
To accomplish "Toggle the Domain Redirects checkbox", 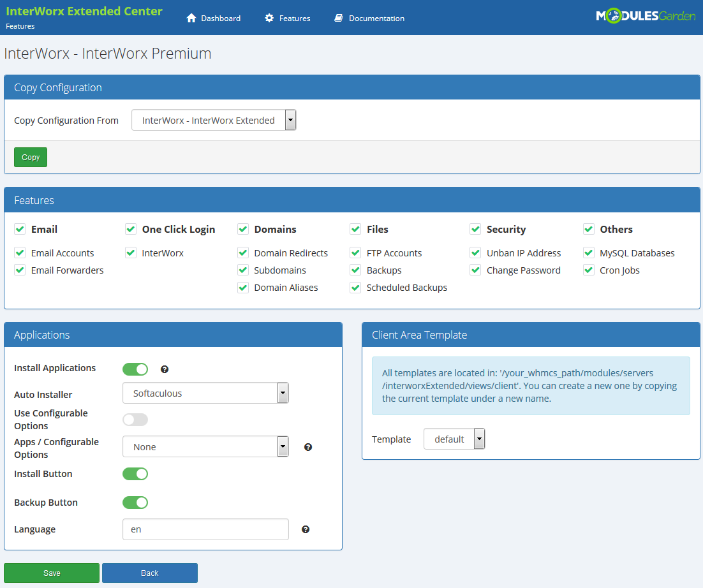I will pyautogui.click(x=243, y=253).
